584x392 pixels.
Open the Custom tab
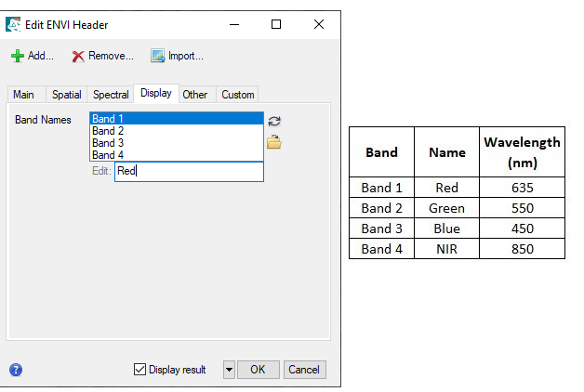[238, 95]
